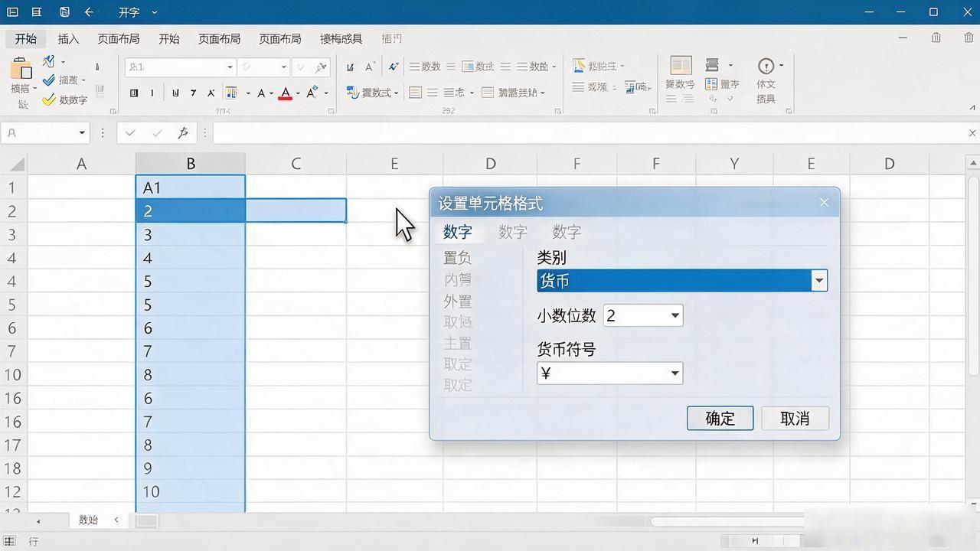Viewport: 980px width, 551px height.
Task: Click the back arrow in the title bar
Action: click(x=89, y=12)
